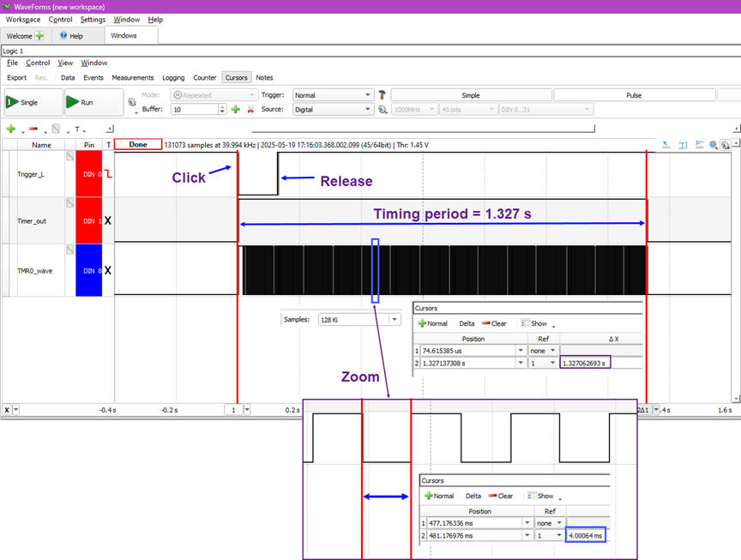Screen dimensions: 741x560
Task: Click green plus to add a channel
Action: [10, 129]
